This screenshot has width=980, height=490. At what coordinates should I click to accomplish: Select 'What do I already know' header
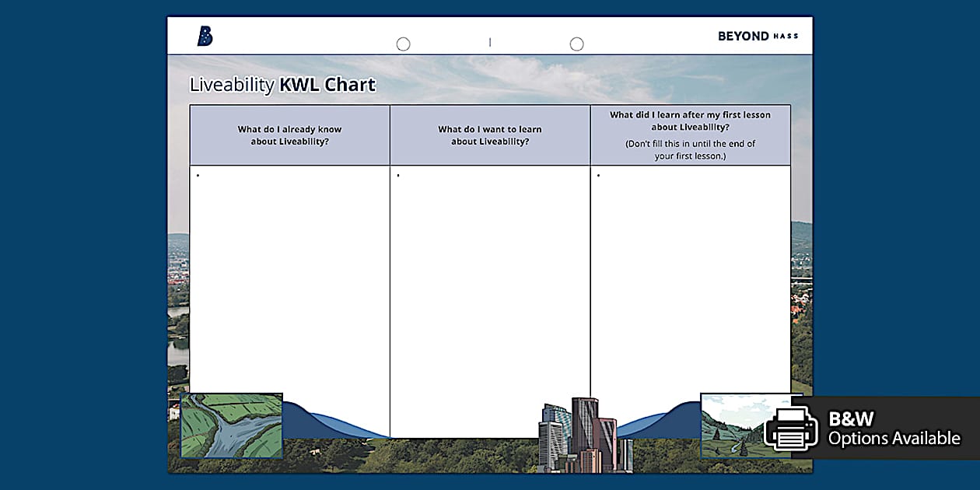(289, 135)
